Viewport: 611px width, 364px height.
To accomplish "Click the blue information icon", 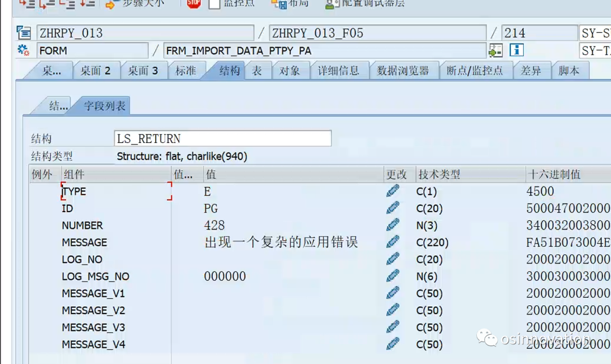I will point(517,50).
